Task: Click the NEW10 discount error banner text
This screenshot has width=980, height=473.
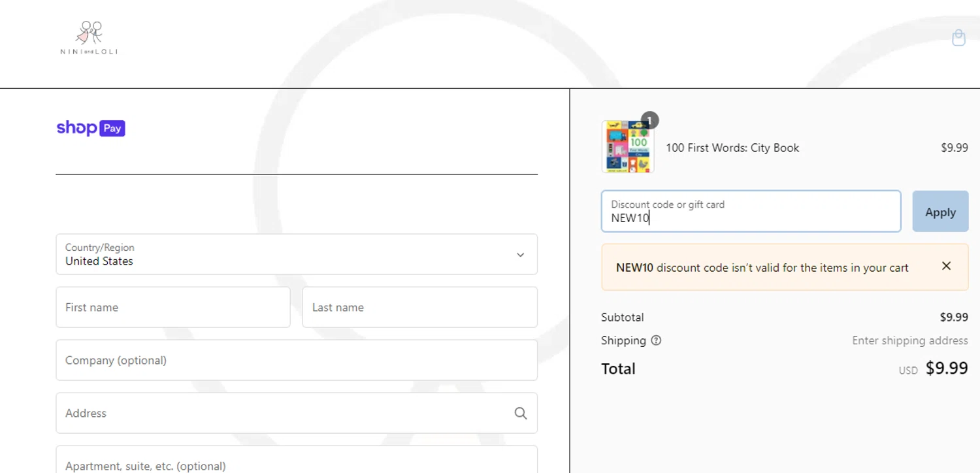Action: [x=762, y=267]
